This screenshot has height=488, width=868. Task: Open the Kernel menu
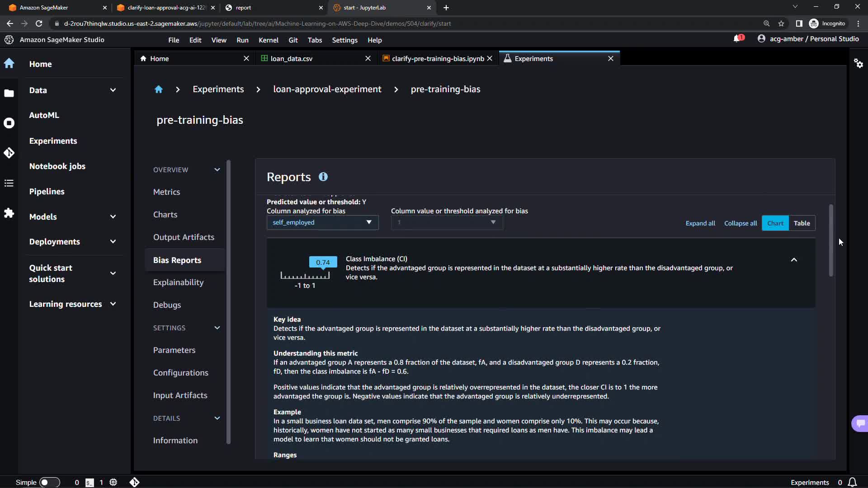(x=268, y=40)
